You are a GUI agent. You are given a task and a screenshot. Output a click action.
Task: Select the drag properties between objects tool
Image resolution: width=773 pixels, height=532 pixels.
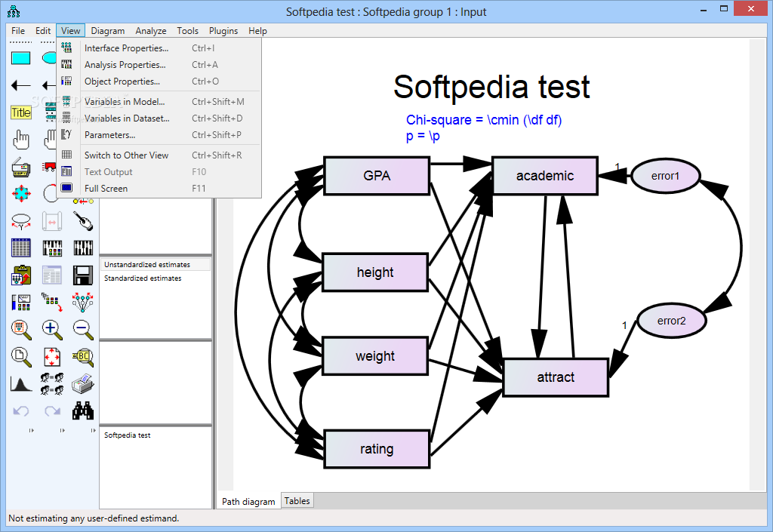tap(52, 303)
